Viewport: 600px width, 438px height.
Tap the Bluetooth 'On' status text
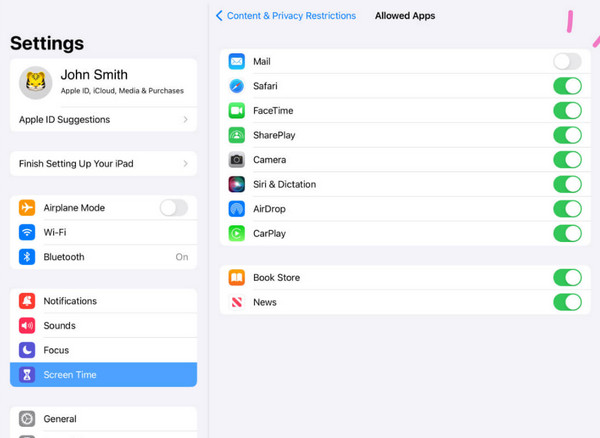point(182,257)
